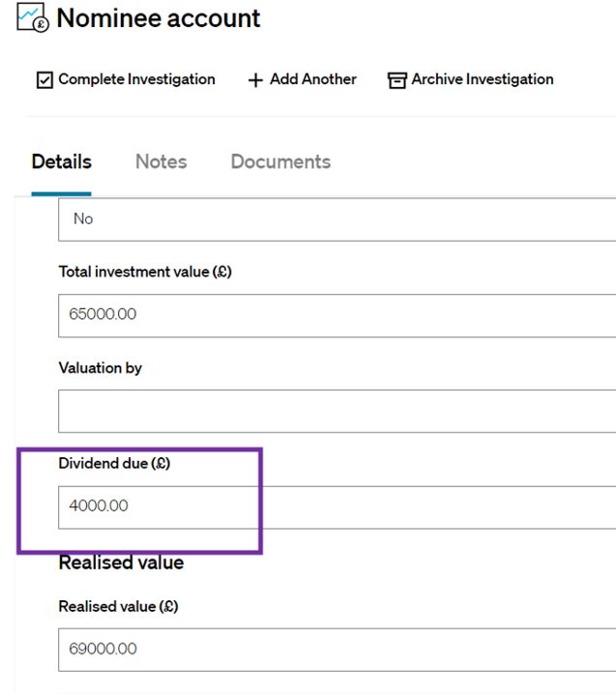Viewport: 616px width, 694px height.
Task: Click the Total investment value (£) label
Action: (145, 272)
